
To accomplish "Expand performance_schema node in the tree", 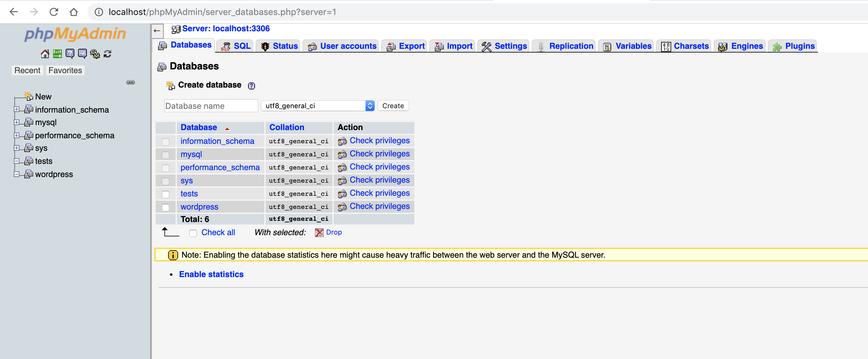I will tap(16, 135).
